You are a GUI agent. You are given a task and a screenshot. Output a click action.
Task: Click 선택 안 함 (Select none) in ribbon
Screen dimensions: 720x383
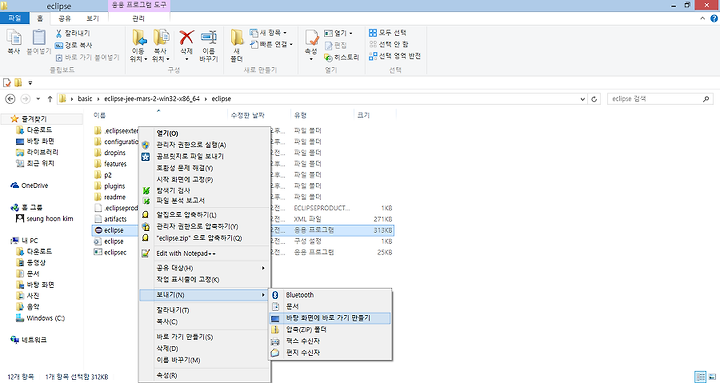coord(389,44)
